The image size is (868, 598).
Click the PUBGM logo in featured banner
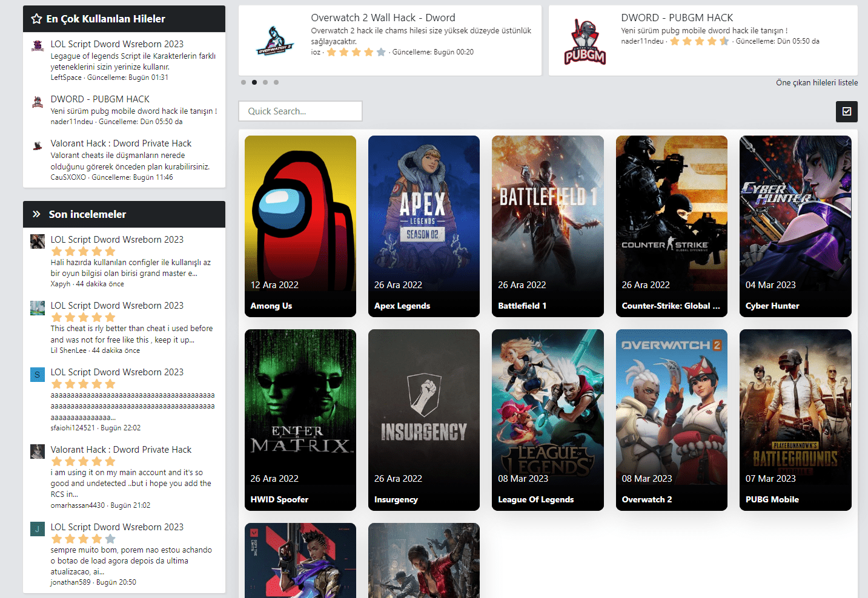[x=585, y=41]
